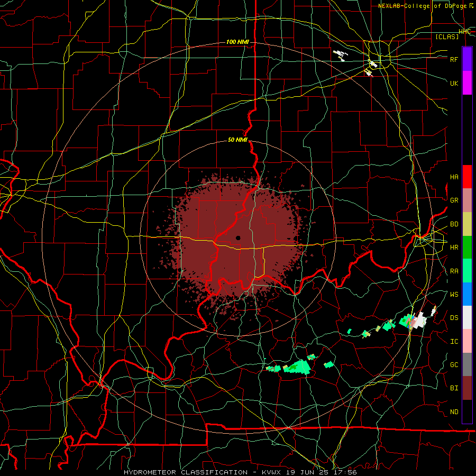This screenshot has width=476, height=476.
Task: Click the 'BI' legend label
Action: point(454,388)
